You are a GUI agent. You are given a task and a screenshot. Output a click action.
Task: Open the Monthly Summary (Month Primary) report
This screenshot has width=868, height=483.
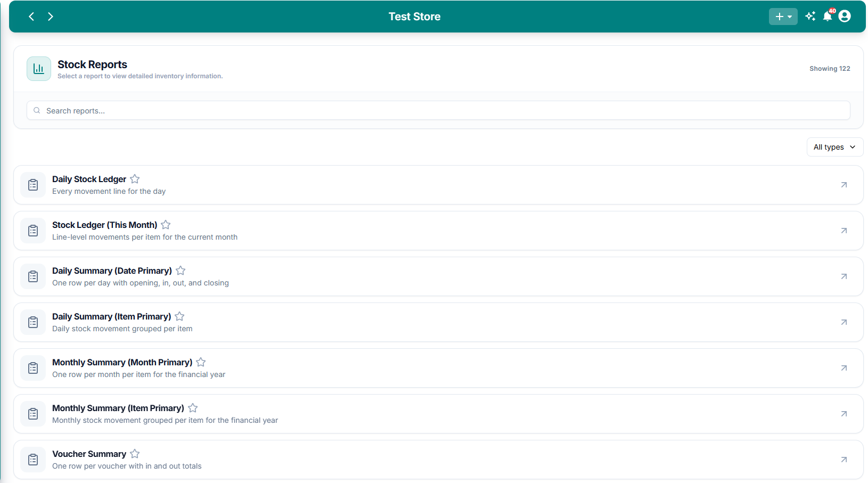click(438, 368)
